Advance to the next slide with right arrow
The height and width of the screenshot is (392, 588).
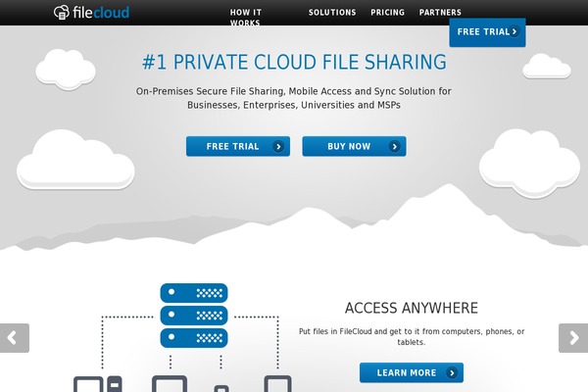573,338
